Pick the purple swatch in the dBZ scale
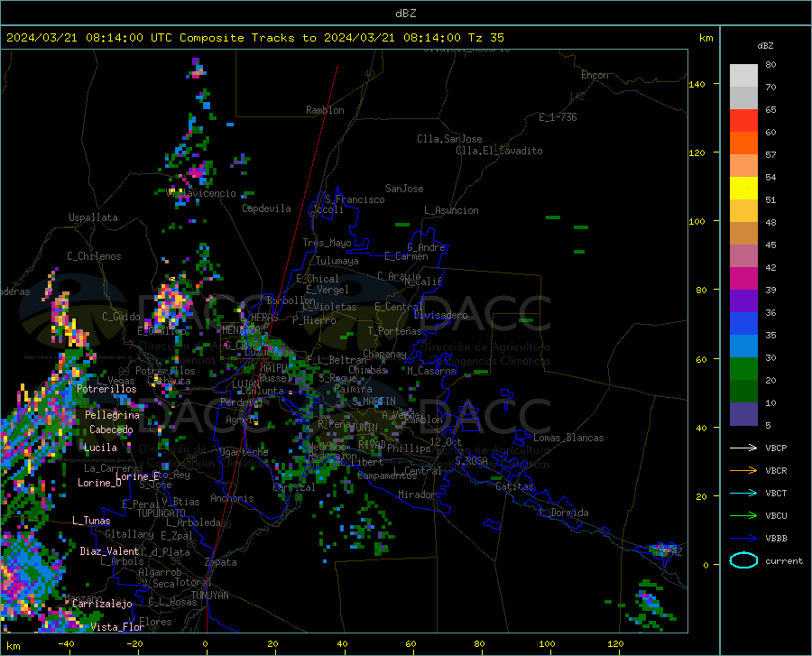812x656 pixels. coord(743,301)
